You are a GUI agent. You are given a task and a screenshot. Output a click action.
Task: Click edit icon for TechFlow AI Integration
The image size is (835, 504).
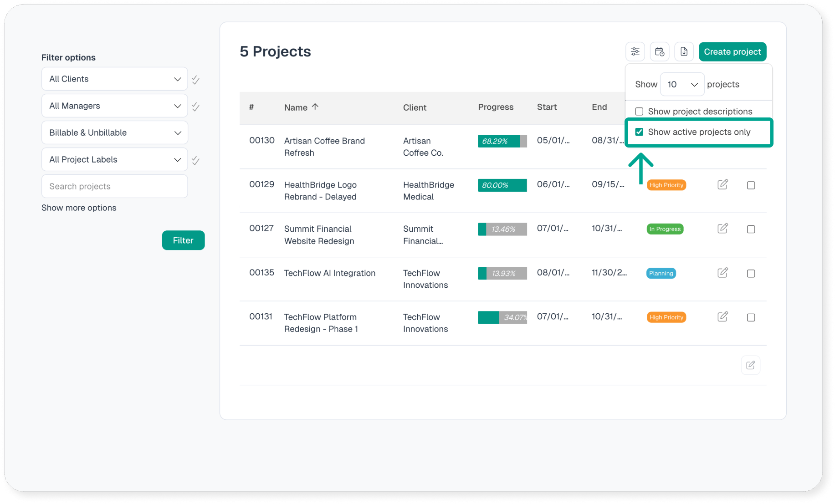pos(722,273)
